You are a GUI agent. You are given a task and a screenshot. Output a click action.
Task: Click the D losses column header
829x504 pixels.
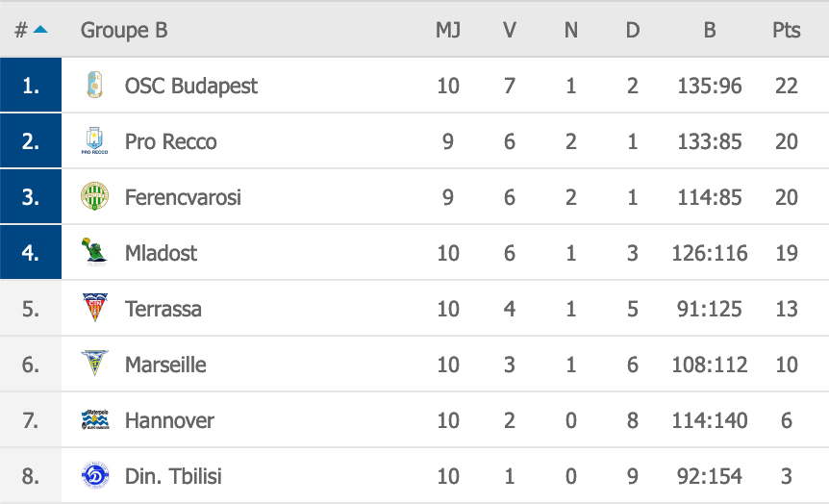point(632,30)
